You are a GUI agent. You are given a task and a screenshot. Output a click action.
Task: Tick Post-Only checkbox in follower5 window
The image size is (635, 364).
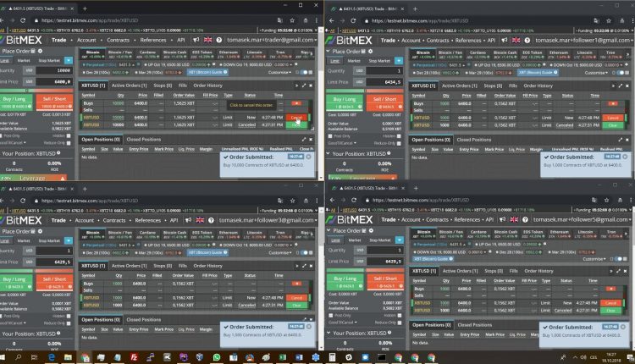[x=331, y=316]
